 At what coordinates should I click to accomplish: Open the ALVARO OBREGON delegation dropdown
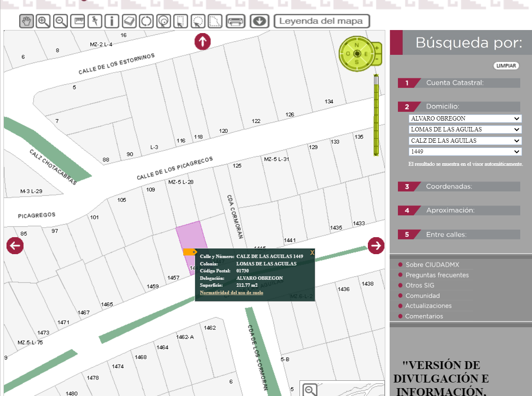[x=465, y=118]
